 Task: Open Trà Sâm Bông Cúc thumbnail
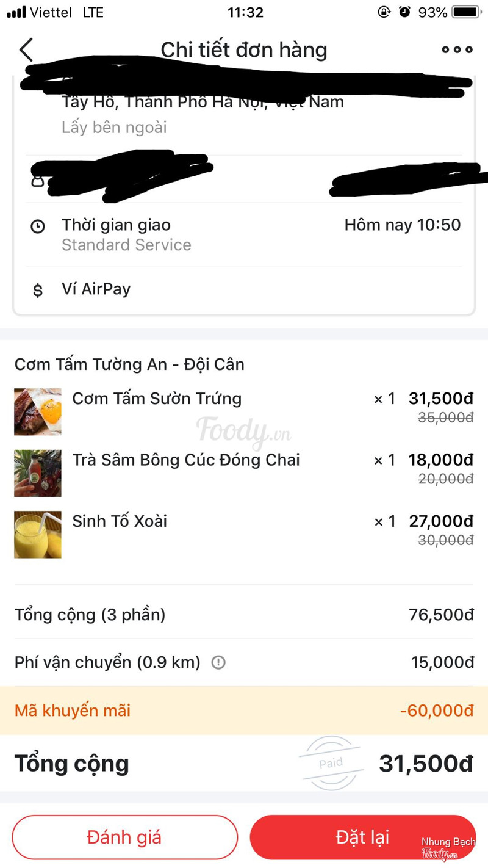click(38, 473)
